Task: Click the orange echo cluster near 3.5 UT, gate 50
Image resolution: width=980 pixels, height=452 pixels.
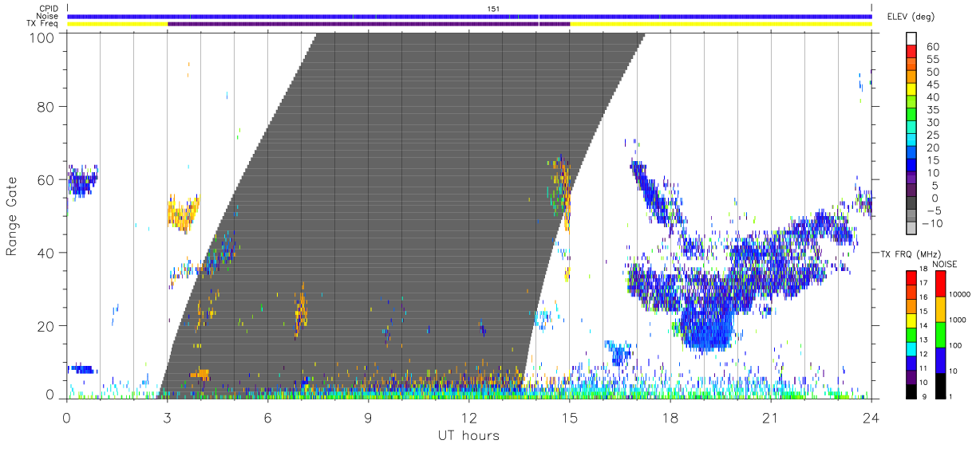Action: 182,214
